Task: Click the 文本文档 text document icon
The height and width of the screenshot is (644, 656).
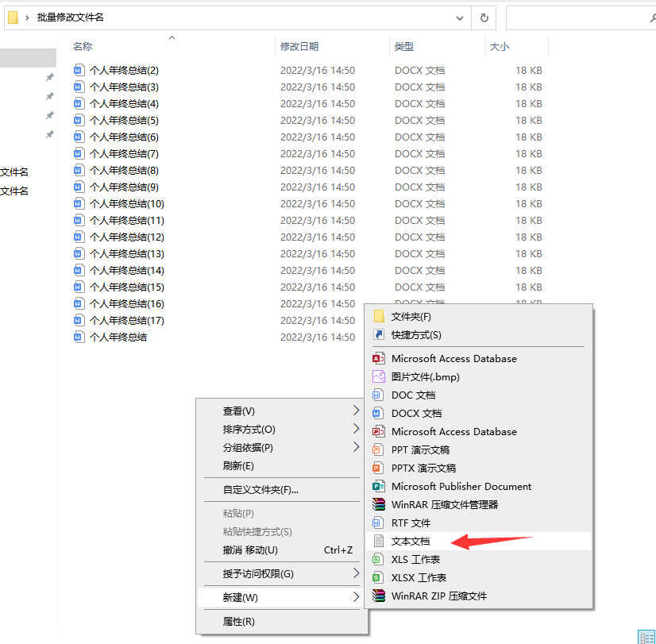Action: 379,542
